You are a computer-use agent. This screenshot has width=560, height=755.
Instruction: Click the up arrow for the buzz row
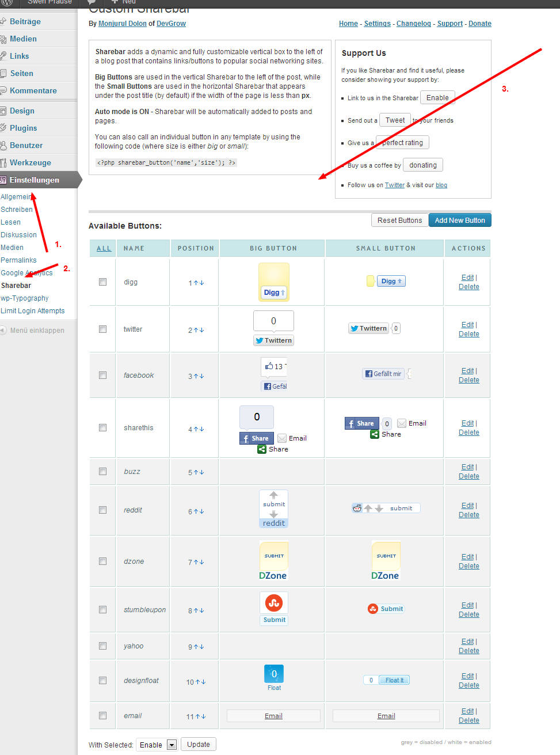click(196, 472)
